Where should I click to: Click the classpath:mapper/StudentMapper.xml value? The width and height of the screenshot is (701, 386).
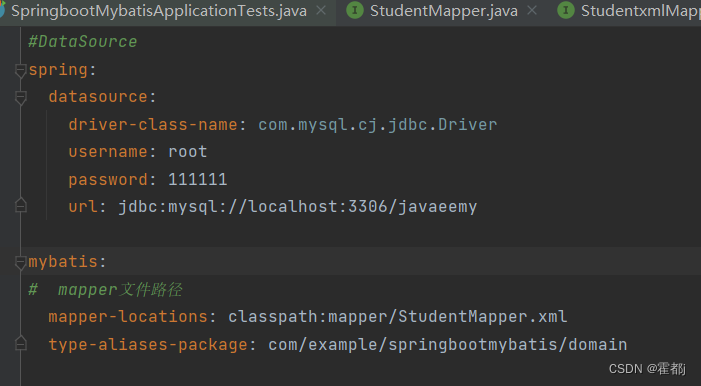tap(397, 317)
